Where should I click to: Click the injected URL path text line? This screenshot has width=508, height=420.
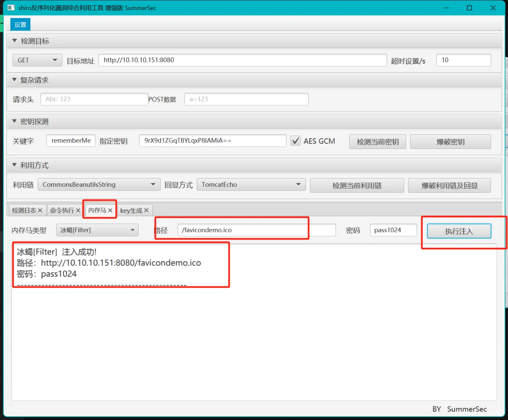(x=109, y=263)
